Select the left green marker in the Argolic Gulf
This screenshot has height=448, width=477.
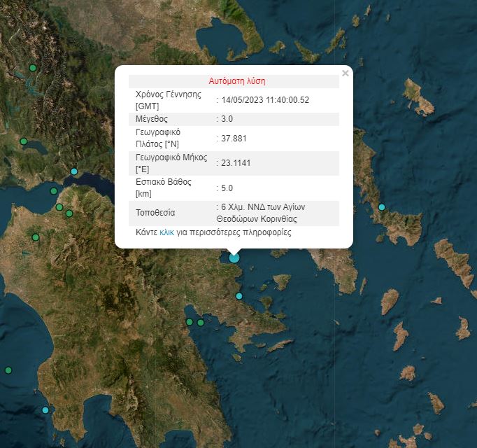click(190, 322)
